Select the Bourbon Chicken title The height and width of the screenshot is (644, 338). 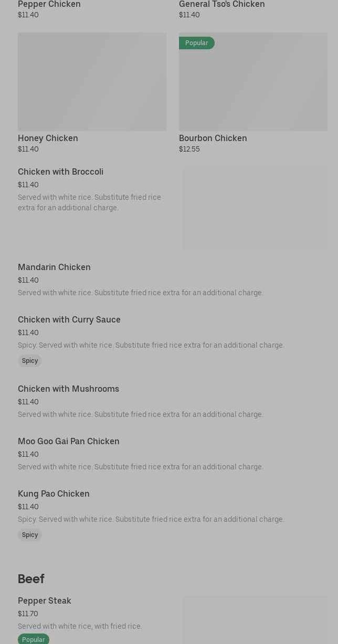(x=213, y=138)
